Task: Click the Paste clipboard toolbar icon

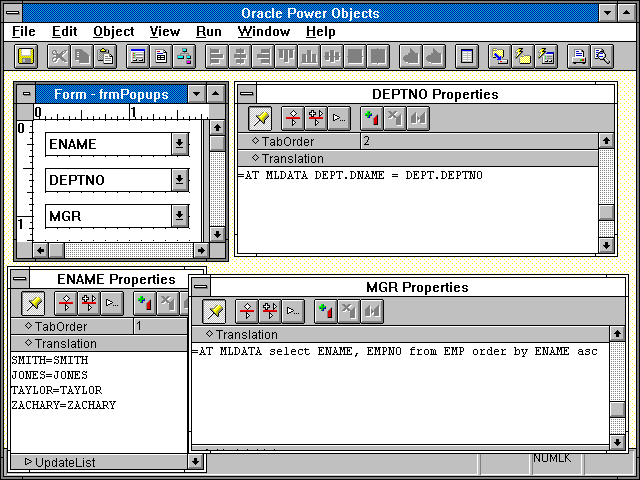Action: pyautogui.click(x=105, y=56)
